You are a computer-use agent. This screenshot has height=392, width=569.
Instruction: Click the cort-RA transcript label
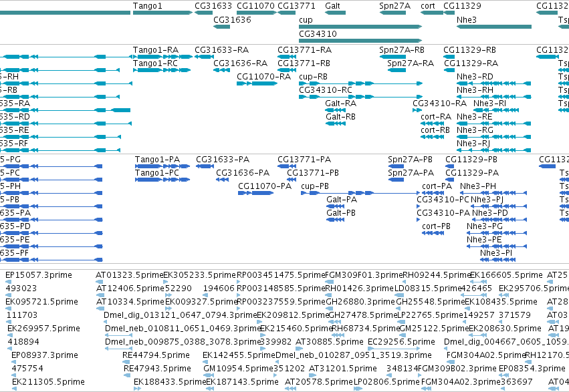pos(436,117)
